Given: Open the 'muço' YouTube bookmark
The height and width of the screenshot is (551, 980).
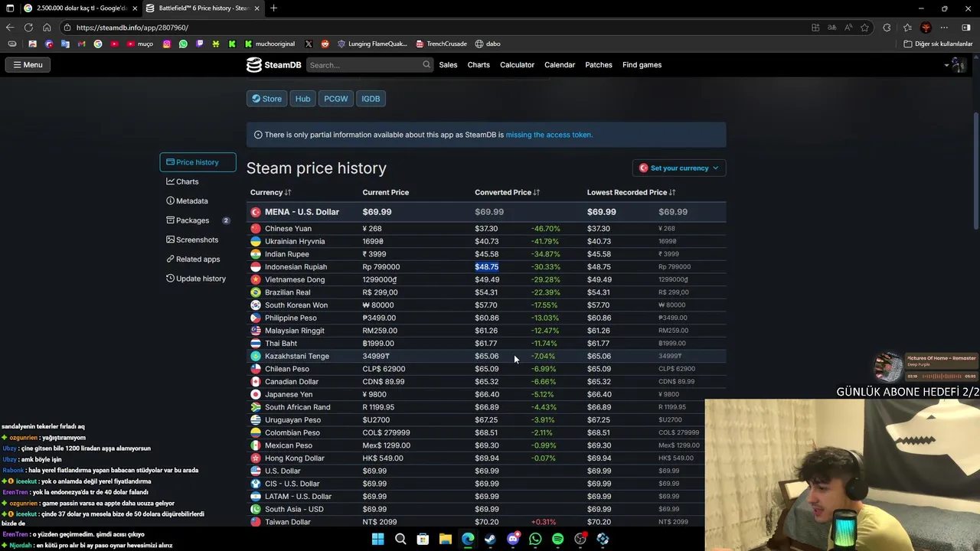Looking at the screenshot, I should (140, 44).
